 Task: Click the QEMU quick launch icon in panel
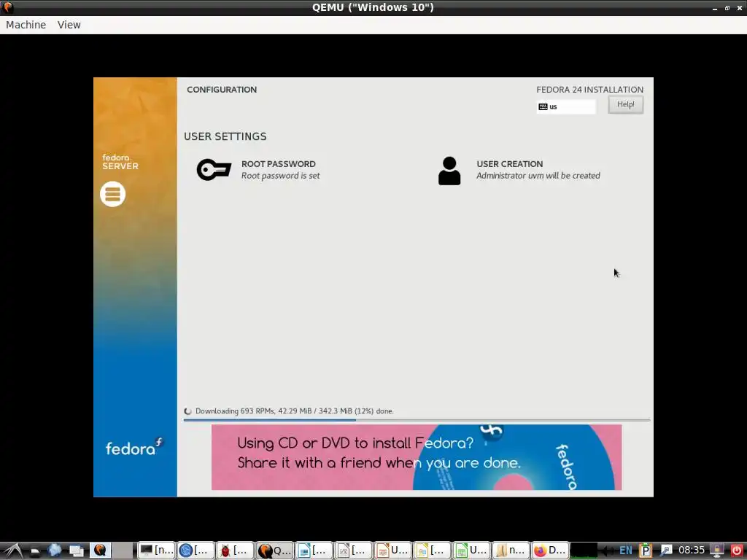point(100,550)
